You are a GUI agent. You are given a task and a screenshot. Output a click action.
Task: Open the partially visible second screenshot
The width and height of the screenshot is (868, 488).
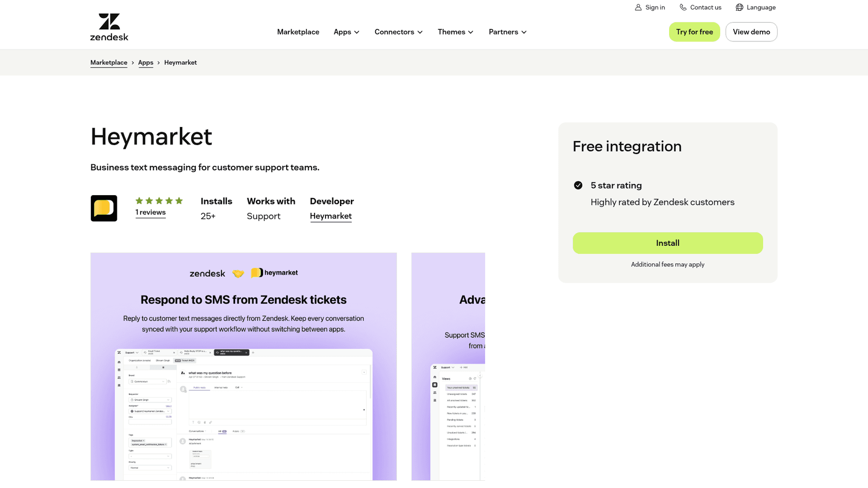[448, 367]
